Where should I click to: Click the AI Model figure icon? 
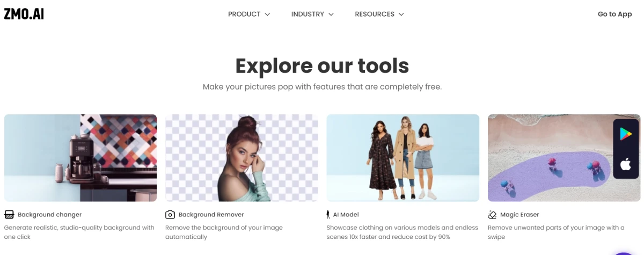click(x=328, y=215)
